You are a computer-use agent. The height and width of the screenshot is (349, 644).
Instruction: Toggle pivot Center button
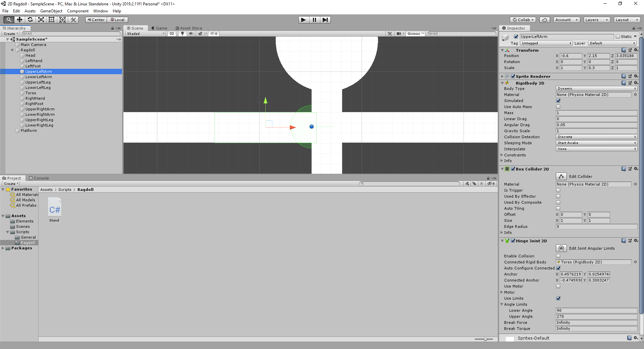coord(96,20)
